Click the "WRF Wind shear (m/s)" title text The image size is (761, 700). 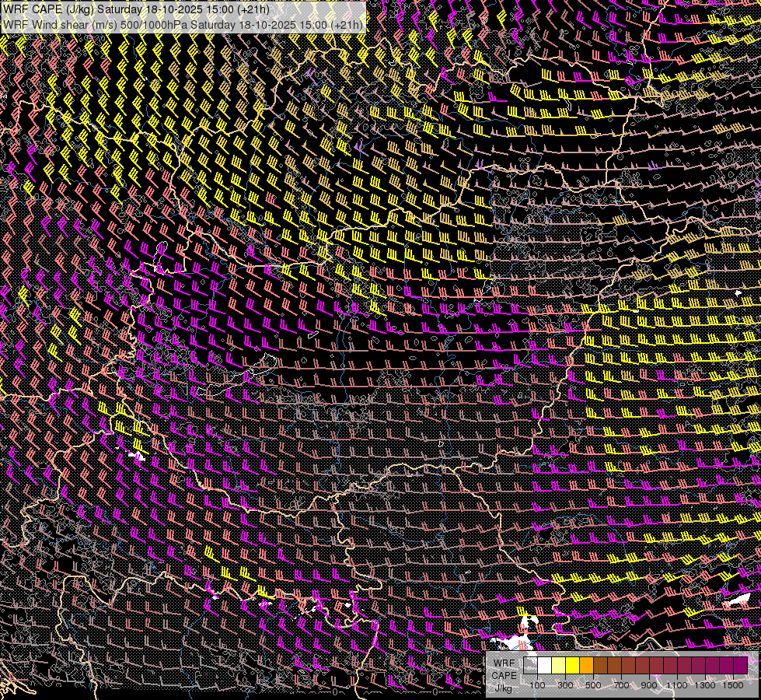point(58,25)
